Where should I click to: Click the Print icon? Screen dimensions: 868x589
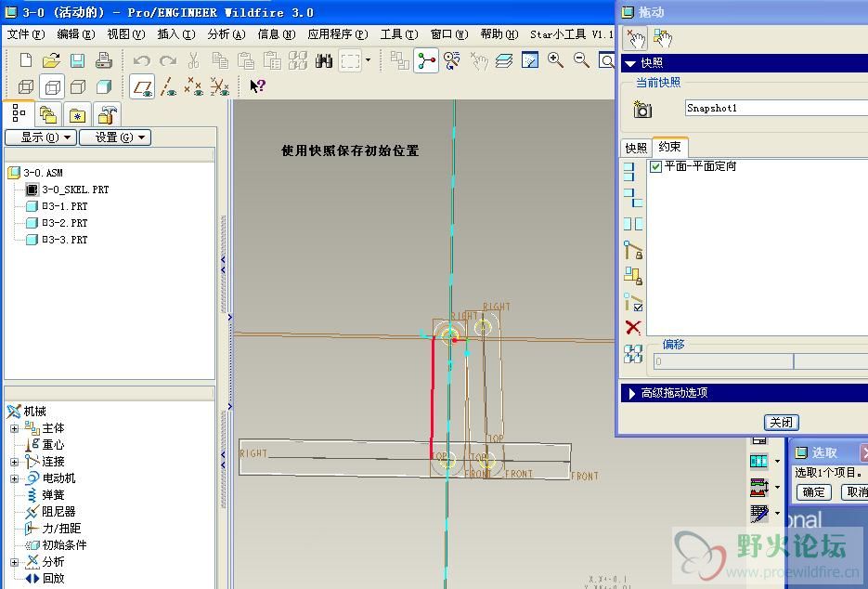click(x=103, y=59)
